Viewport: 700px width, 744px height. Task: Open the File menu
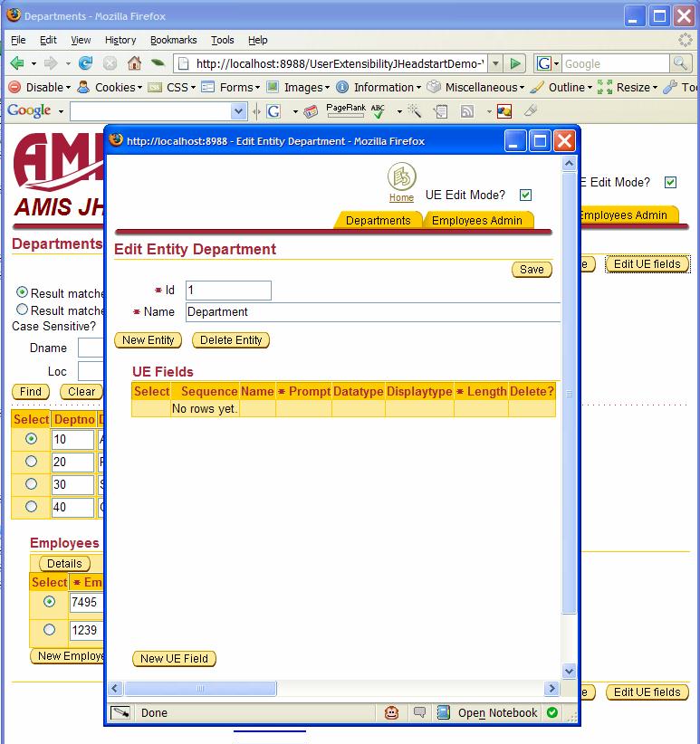click(18, 40)
